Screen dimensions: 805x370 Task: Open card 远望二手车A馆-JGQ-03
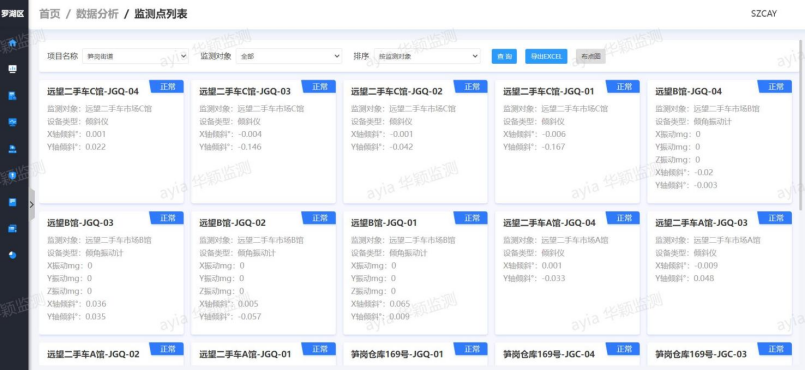[719, 273]
